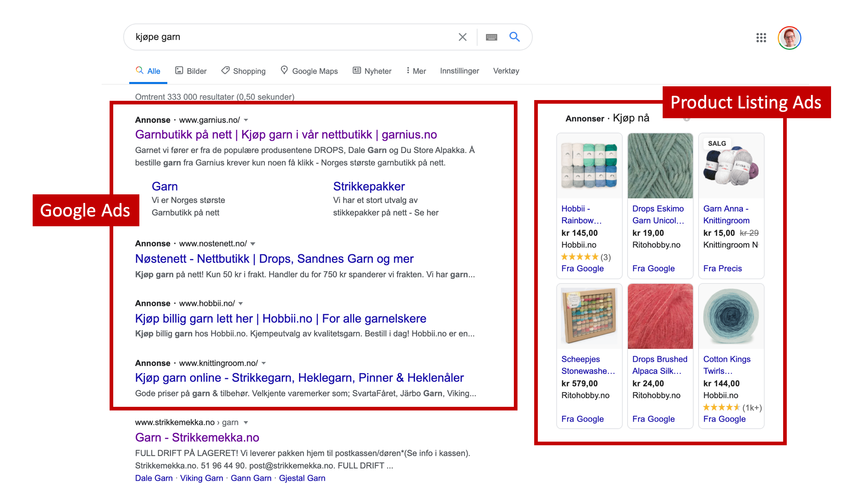Switch to the Shopping tab
The image size is (855, 504).
[x=244, y=71]
